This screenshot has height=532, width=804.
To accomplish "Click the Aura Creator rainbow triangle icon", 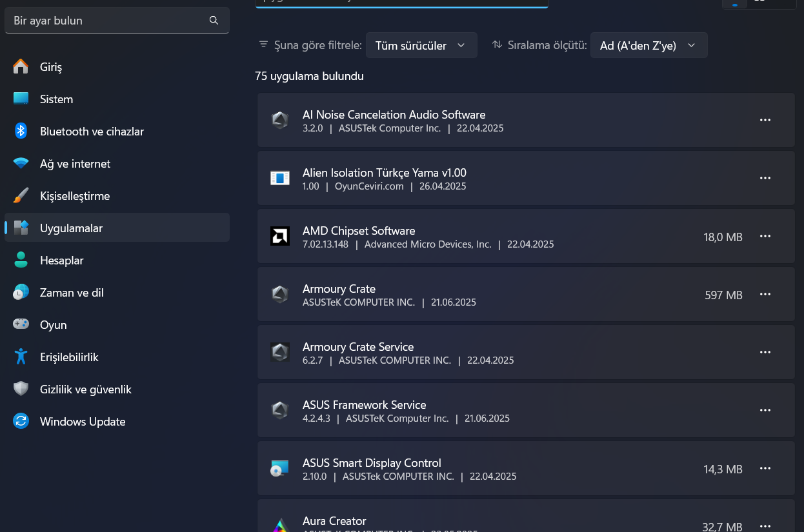I will (x=279, y=525).
